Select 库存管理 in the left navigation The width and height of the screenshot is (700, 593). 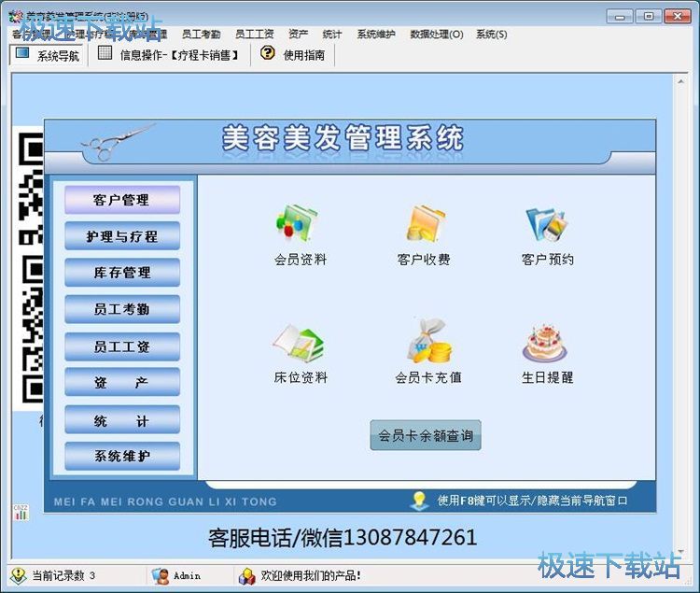122,273
